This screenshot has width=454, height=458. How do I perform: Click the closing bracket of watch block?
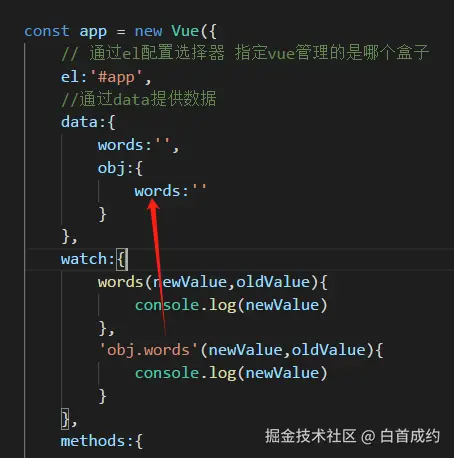click(x=65, y=419)
